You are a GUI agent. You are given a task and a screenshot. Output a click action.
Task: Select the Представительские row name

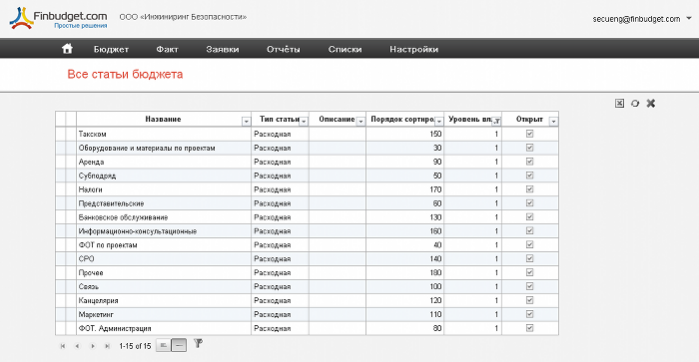[x=111, y=203]
